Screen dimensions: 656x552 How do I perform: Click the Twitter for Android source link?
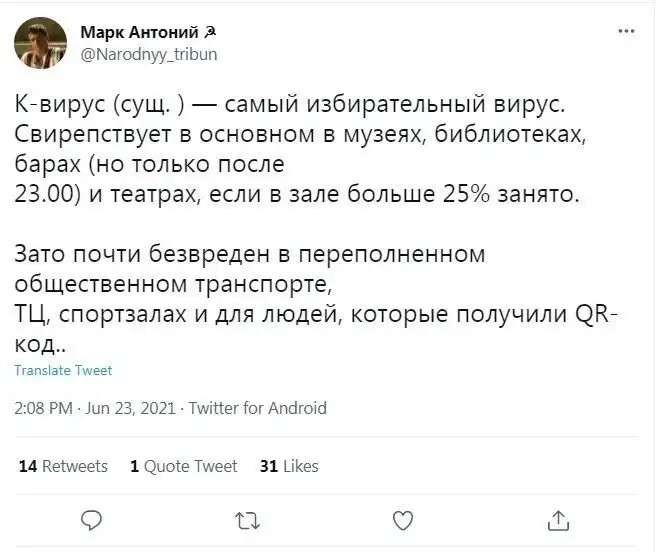coord(257,408)
